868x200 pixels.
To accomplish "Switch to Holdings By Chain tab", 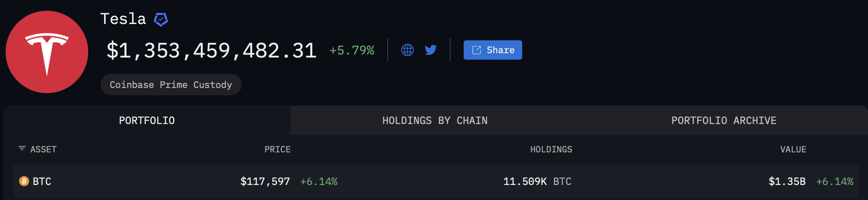I will pyautogui.click(x=435, y=121).
